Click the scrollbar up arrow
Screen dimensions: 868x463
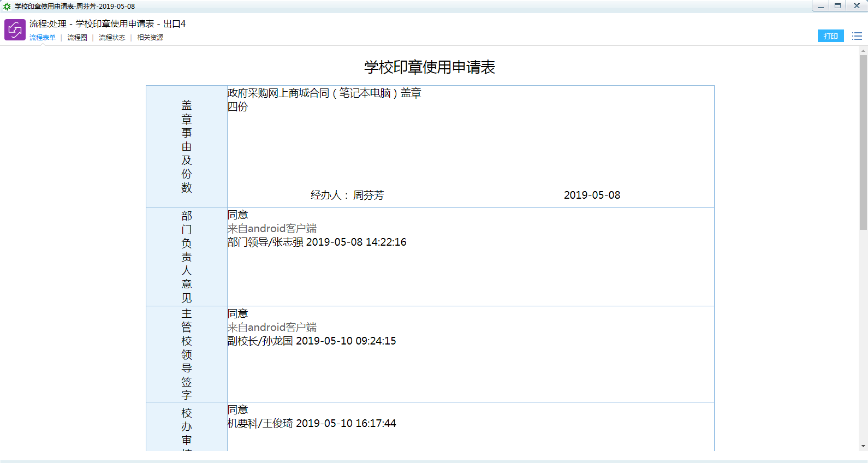point(863,51)
